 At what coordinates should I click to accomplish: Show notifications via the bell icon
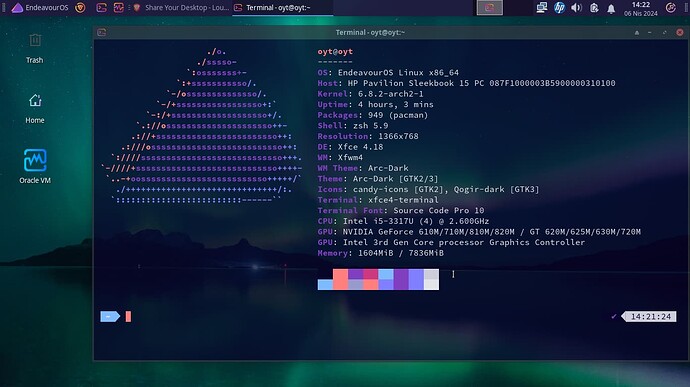tap(611, 8)
